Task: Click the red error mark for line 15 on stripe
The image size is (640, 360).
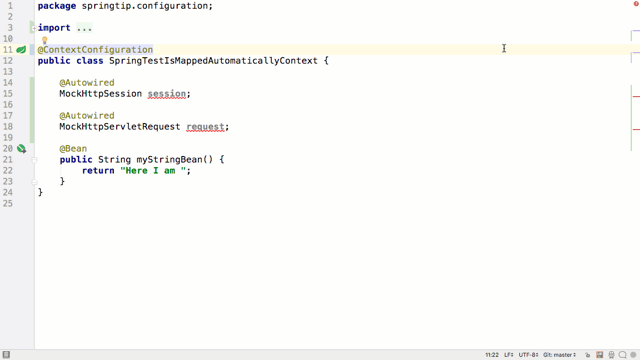Action: tap(636, 96)
